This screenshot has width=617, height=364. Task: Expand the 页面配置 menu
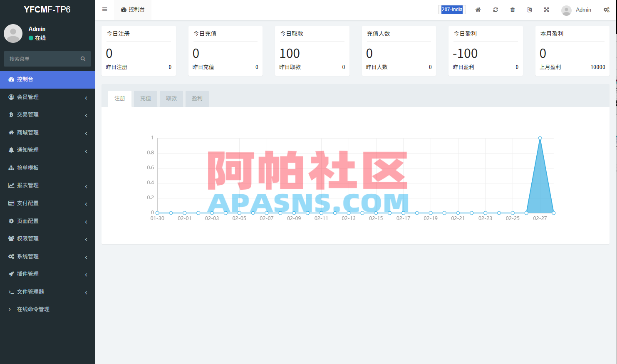tap(47, 221)
